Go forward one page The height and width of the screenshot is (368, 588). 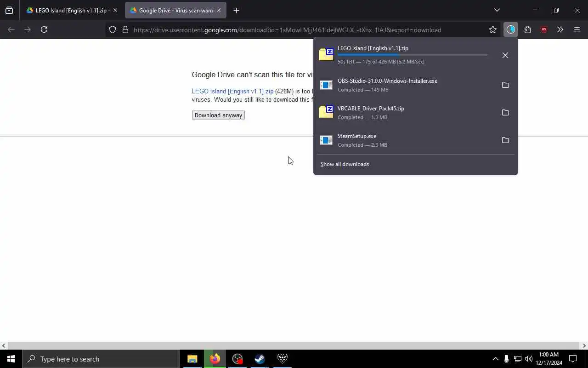coord(28,29)
